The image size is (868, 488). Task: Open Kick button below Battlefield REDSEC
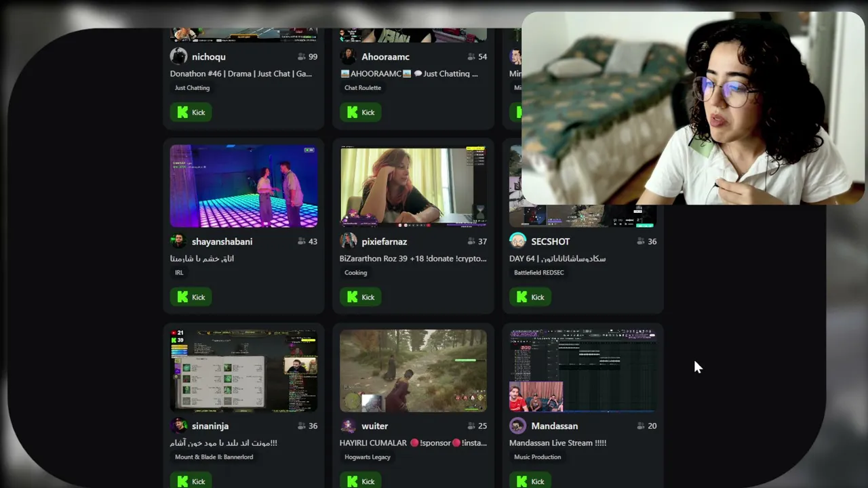[530, 297]
